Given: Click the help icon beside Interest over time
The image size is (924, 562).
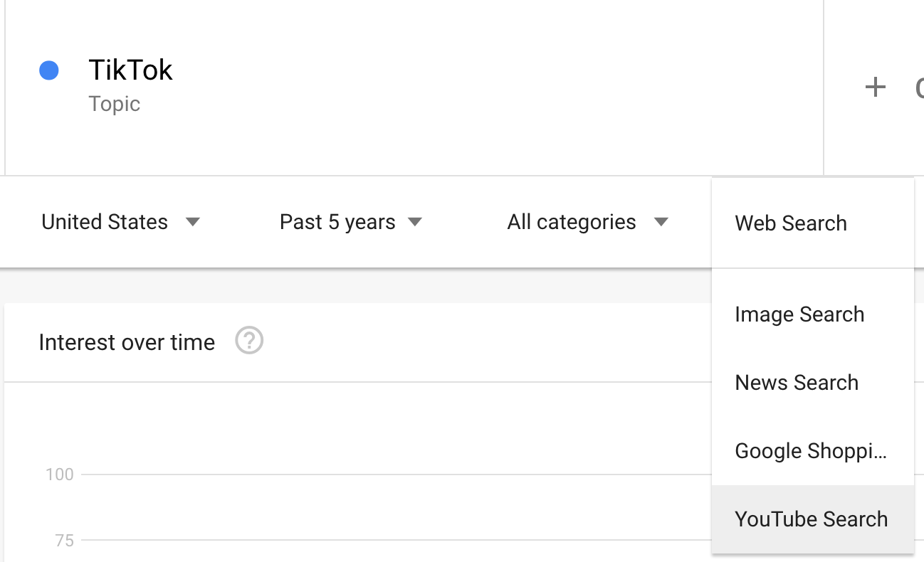Looking at the screenshot, I should tap(249, 341).
